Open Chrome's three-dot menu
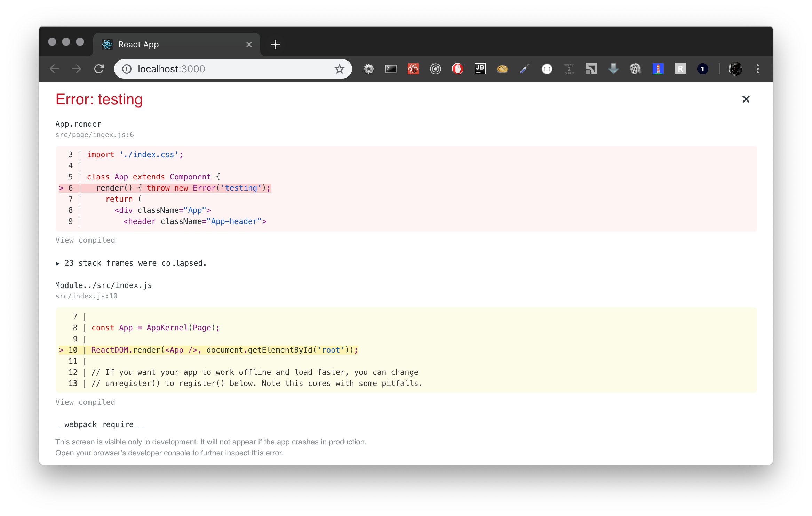The image size is (812, 516). (758, 69)
